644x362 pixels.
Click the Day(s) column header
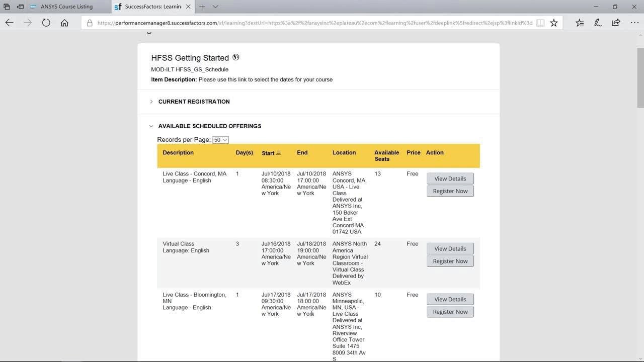pyautogui.click(x=245, y=152)
